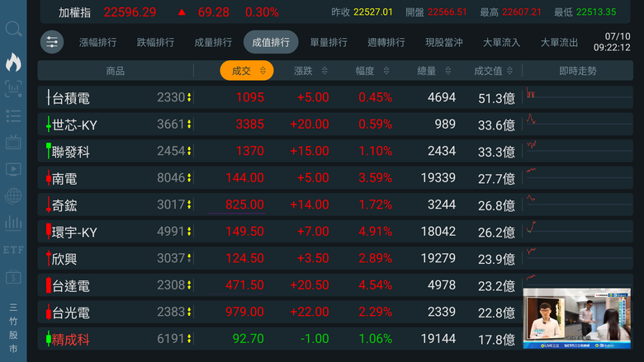
Task: Tap the 聯發科 candlestick icon
Action: click(49, 151)
